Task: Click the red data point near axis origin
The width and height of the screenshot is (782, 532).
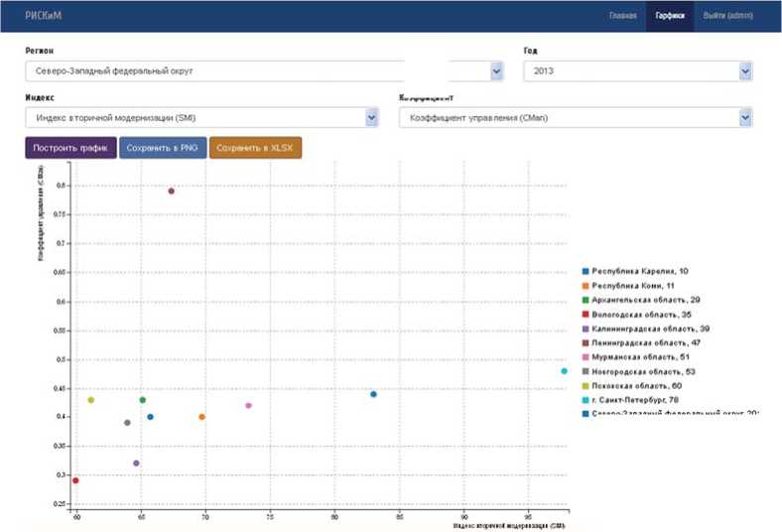Action: [75, 480]
